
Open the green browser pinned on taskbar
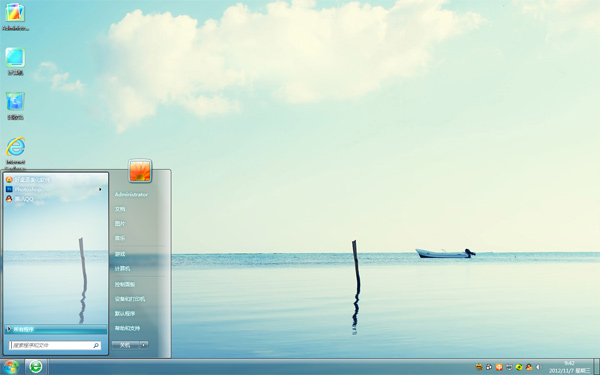[36, 367]
